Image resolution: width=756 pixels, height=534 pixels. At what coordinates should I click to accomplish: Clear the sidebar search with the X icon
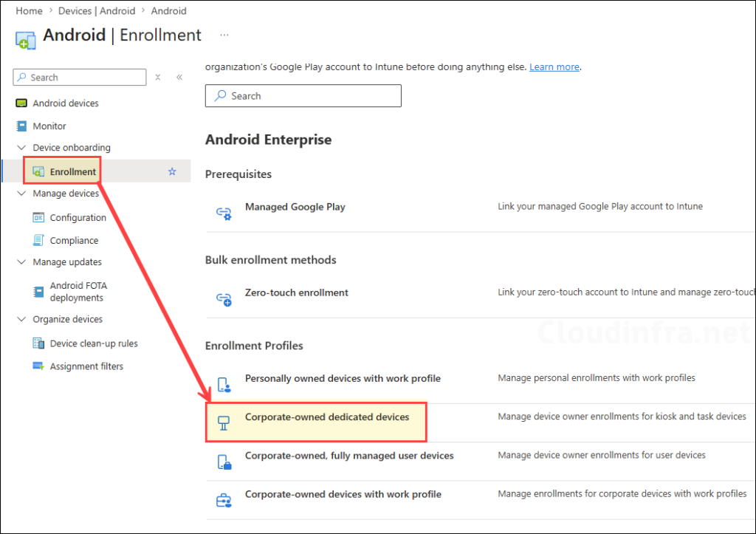[x=158, y=77]
